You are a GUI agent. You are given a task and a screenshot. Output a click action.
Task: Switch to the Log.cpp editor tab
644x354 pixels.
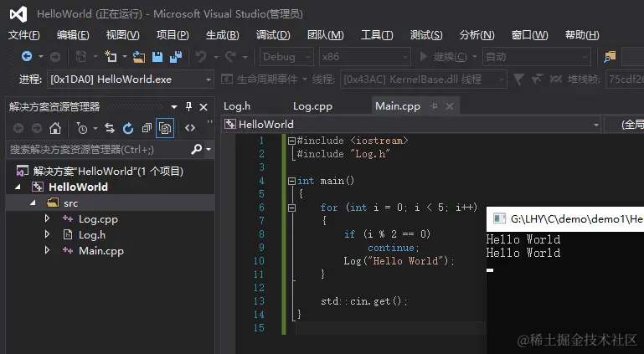point(312,106)
